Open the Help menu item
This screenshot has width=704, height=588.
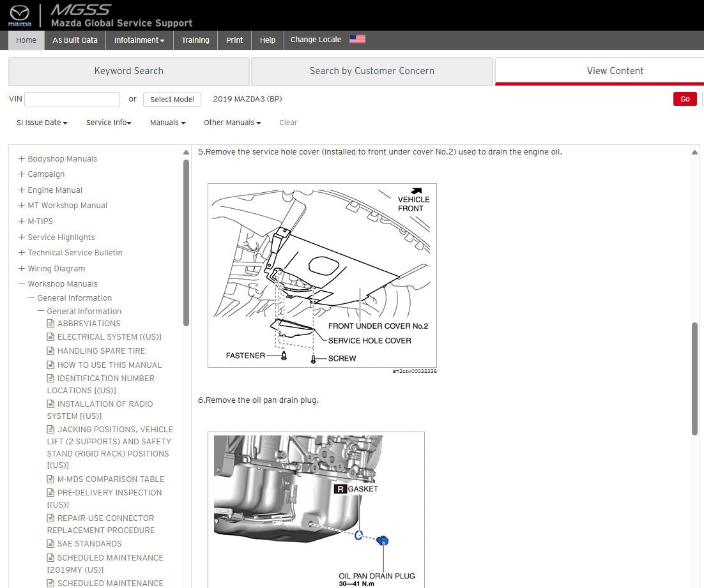click(268, 40)
